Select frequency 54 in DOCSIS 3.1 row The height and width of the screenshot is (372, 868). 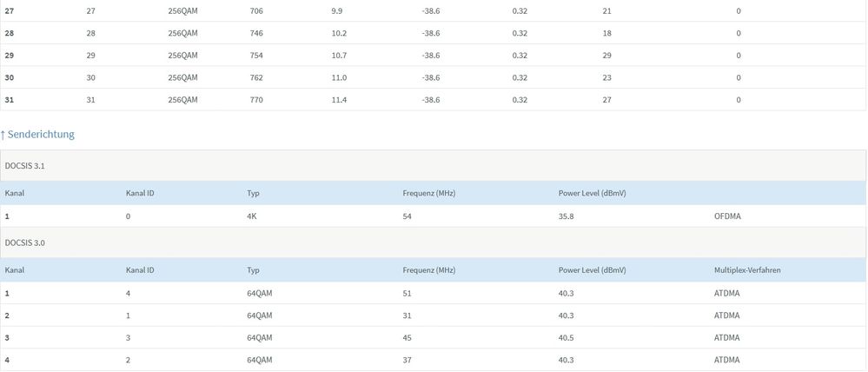[407, 216]
